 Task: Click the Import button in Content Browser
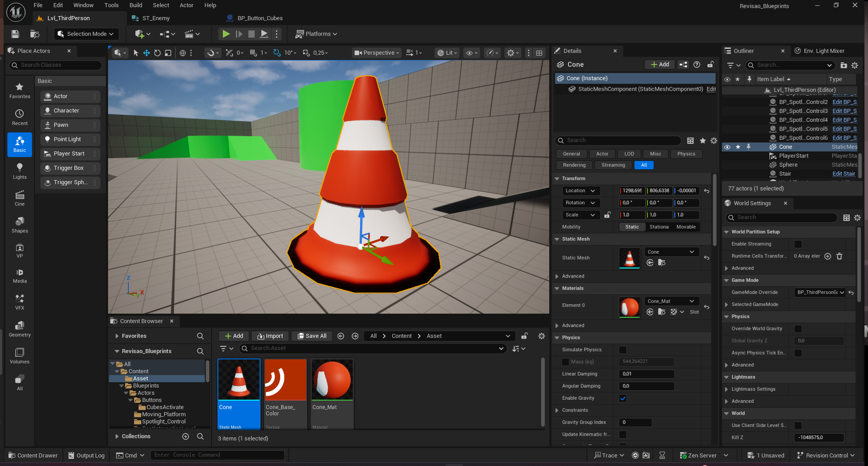[270, 336]
